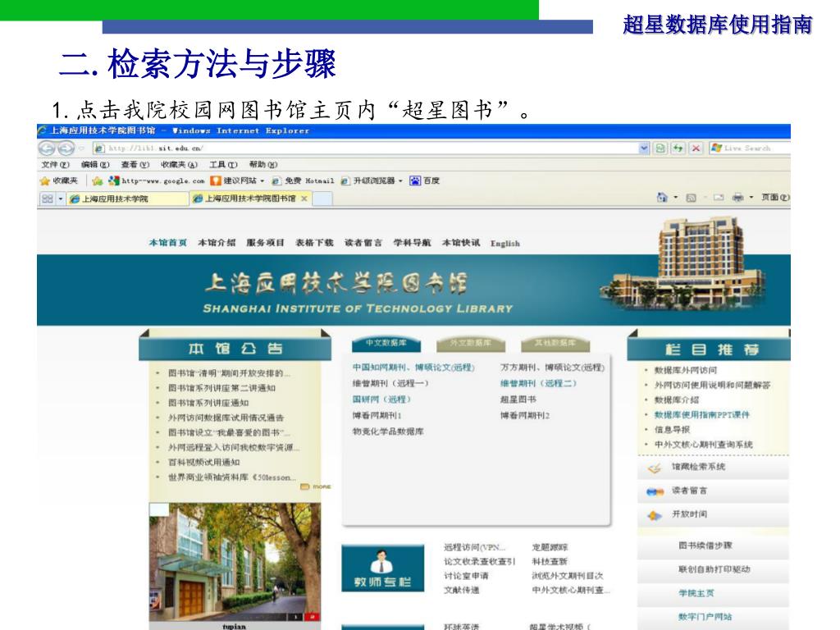Expand the address bar history dropdown
The height and width of the screenshot is (630, 840).
(x=644, y=148)
